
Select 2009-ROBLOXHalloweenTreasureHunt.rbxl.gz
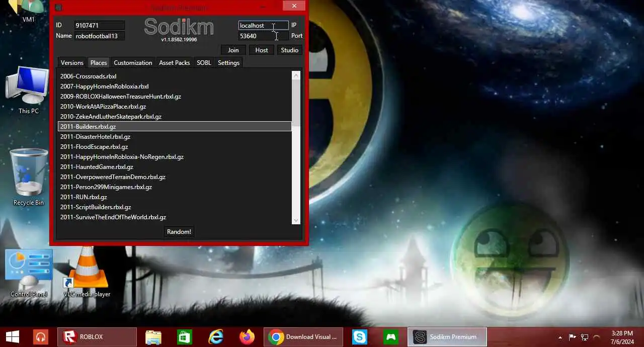(x=175, y=97)
